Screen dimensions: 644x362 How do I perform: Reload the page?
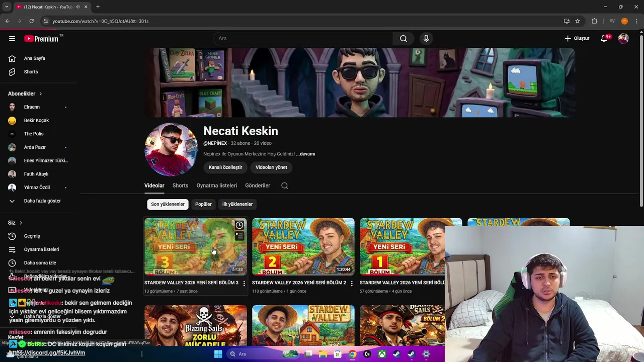[31, 21]
